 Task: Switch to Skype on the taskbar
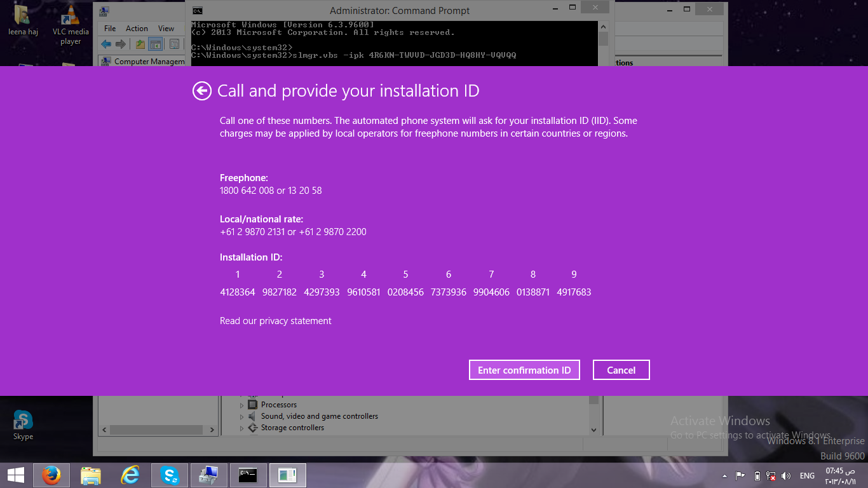(x=170, y=475)
